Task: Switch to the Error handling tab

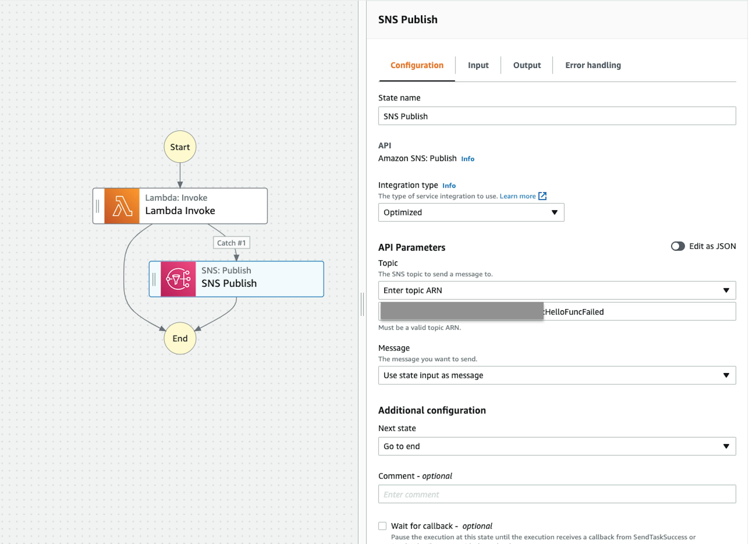Action: coord(593,65)
